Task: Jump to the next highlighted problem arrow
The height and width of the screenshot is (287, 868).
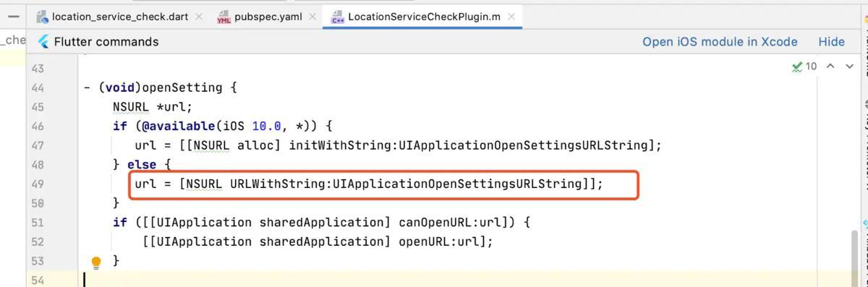Action: 850,67
